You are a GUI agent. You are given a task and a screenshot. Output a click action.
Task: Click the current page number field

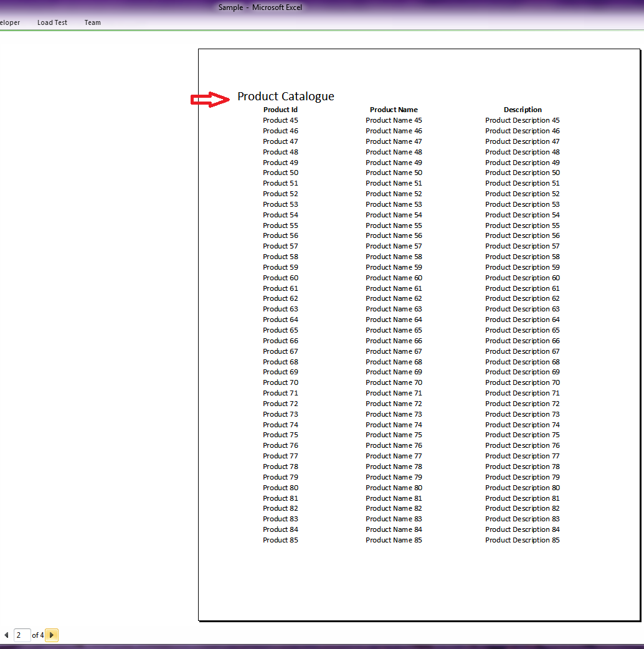[22, 635]
